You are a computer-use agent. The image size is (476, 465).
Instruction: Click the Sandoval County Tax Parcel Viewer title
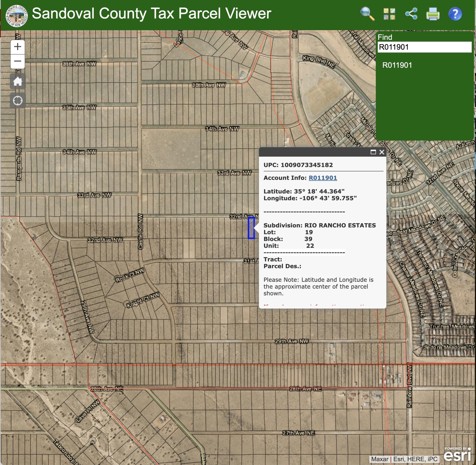(151, 13)
